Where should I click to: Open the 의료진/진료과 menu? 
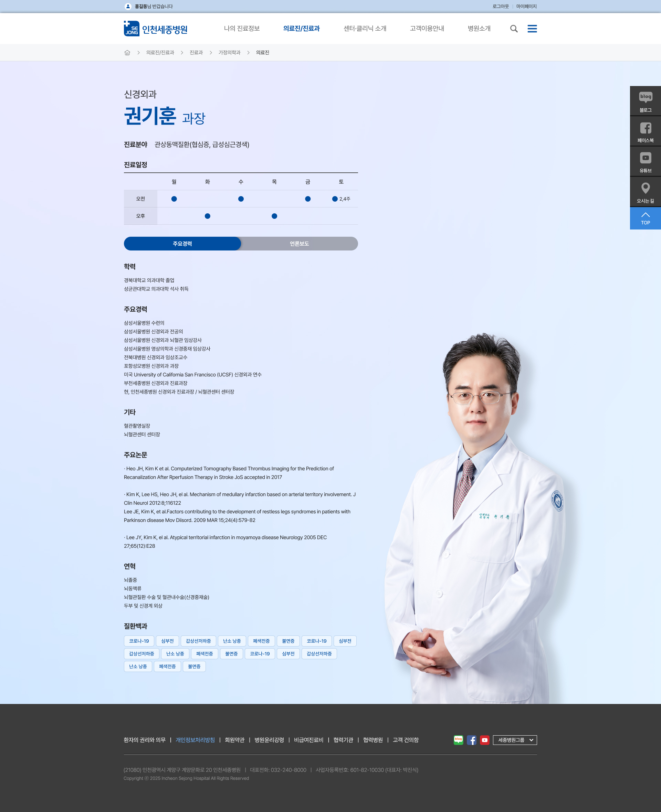point(301,29)
